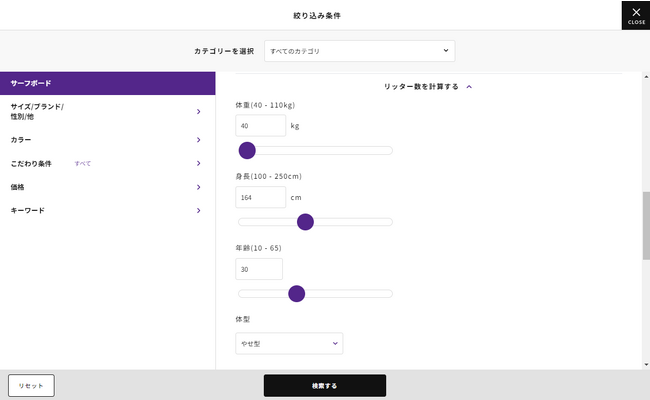Click the 身長 slider handle
Viewport: 650px width, 400px height.
pos(306,221)
